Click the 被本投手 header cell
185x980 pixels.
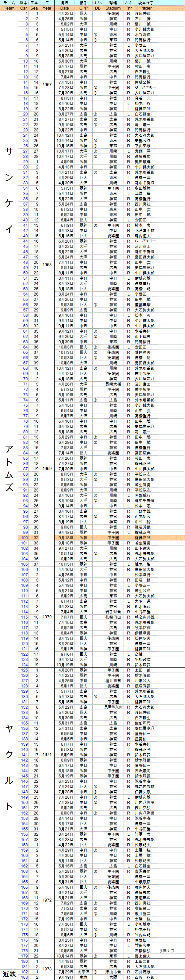146,3
